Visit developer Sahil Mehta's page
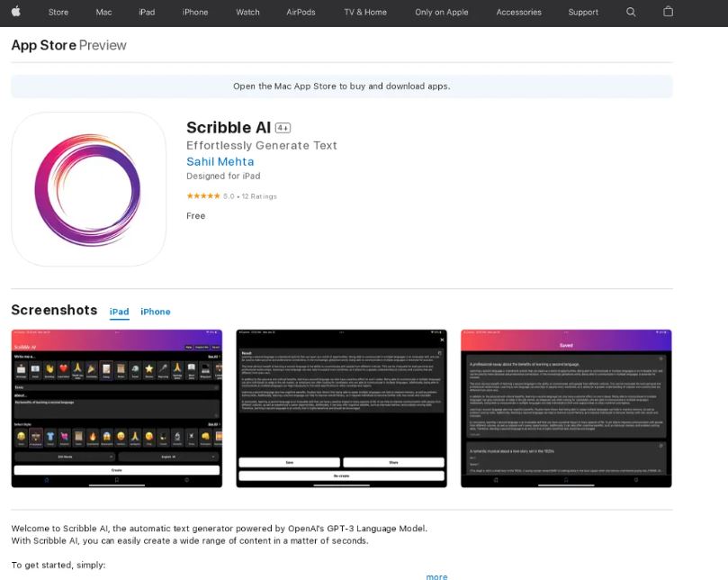Image resolution: width=728 pixels, height=580 pixels. (220, 162)
